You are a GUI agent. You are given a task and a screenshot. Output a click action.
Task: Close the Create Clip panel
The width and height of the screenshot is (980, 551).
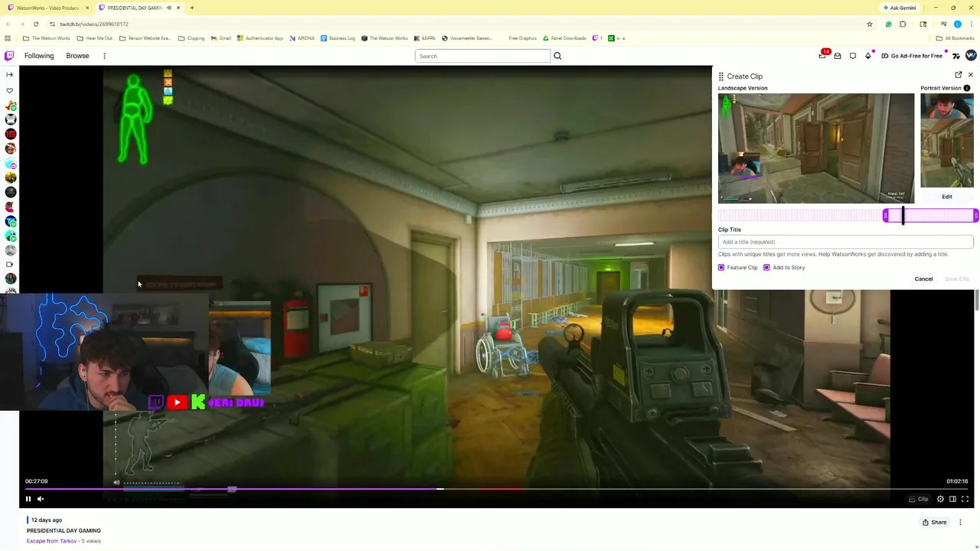pos(971,75)
